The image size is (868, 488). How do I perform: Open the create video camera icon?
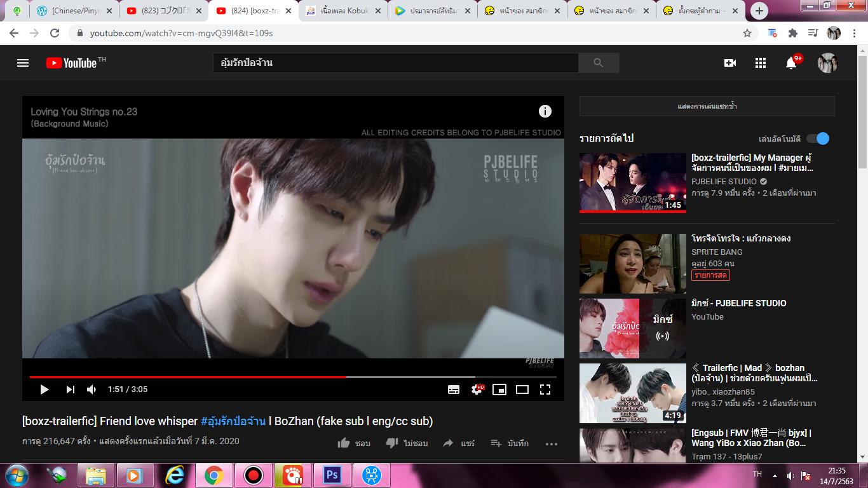[730, 63]
